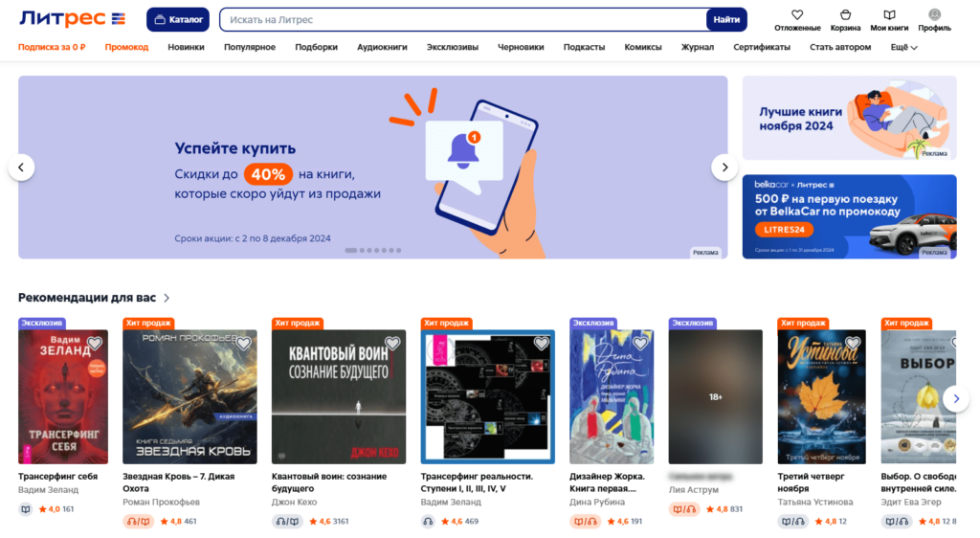
Task: Expand Рекомендации для вас section arrow
Action: point(167,298)
